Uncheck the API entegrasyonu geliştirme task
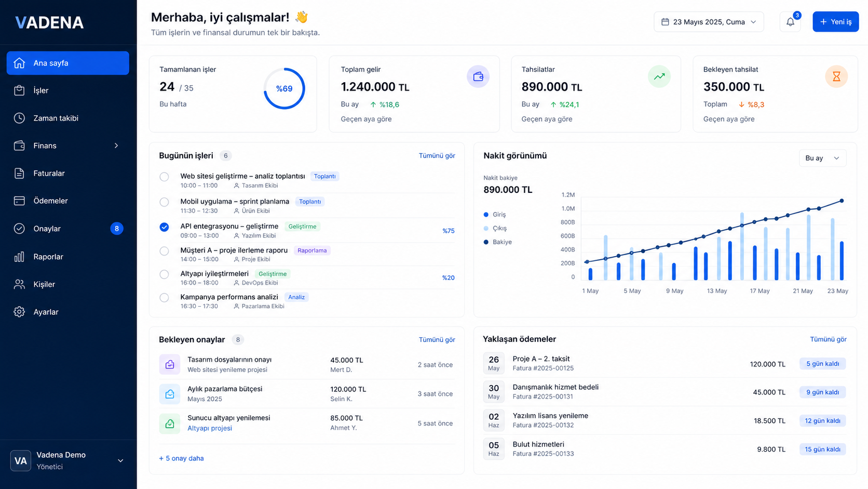868x489 pixels. pyautogui.click(x=164, y=227)
